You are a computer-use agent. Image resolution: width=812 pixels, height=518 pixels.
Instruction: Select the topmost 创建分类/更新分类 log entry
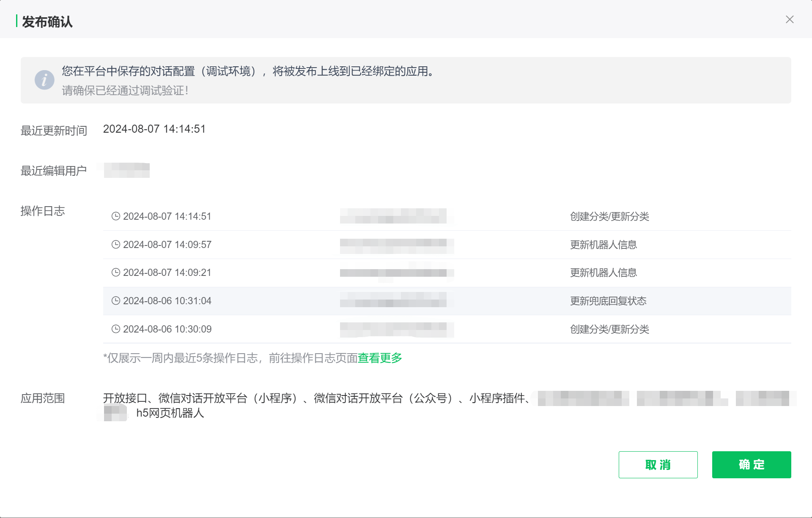610,216
